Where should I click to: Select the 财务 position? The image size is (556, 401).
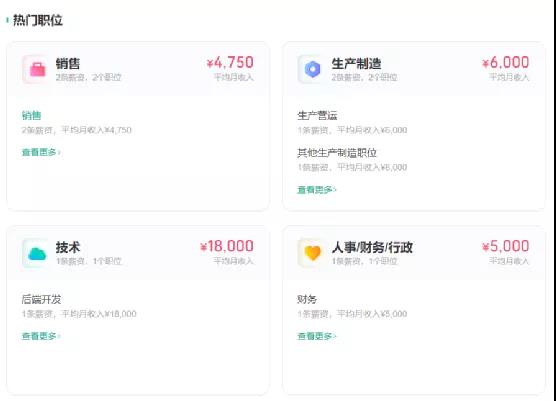[x=307, y=299]
